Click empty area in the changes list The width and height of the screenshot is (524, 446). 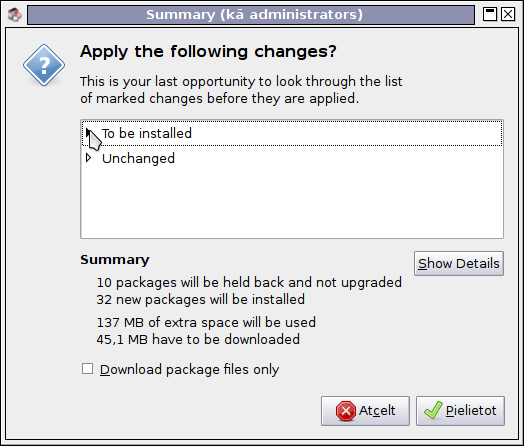pos(292,204)
